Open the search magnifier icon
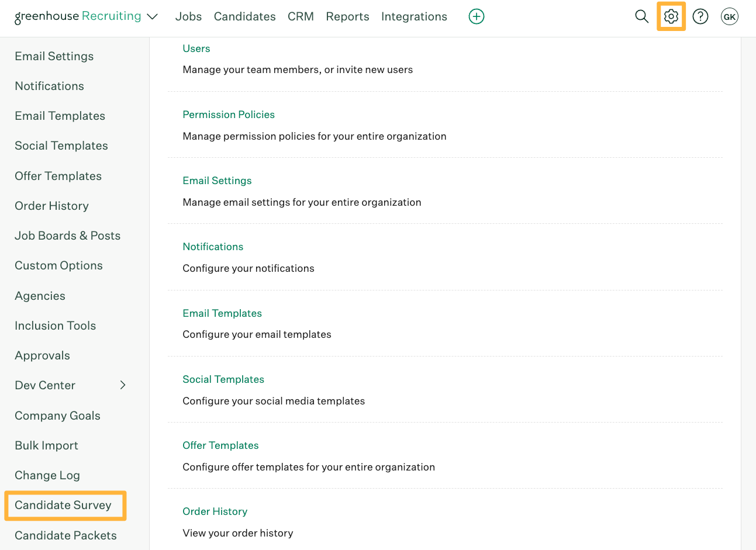Screen dimensions: 756x550 click(641, 16)
